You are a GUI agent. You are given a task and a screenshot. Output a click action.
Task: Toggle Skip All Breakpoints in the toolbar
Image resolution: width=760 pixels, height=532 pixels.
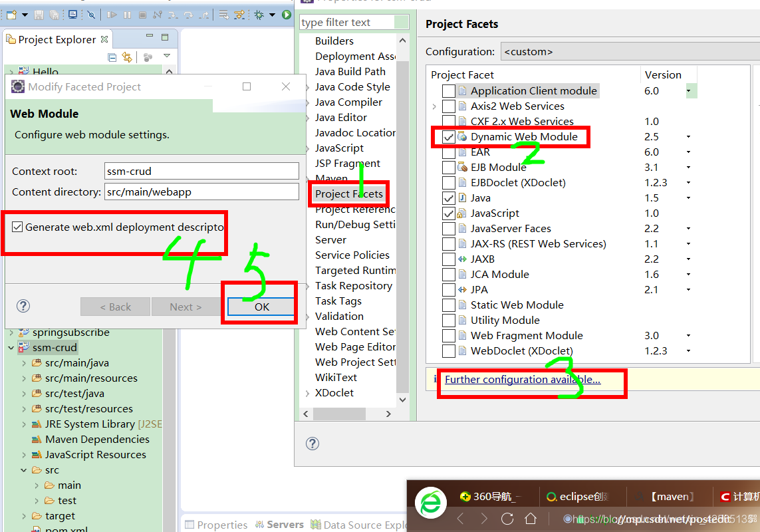[x=91, y=15]
